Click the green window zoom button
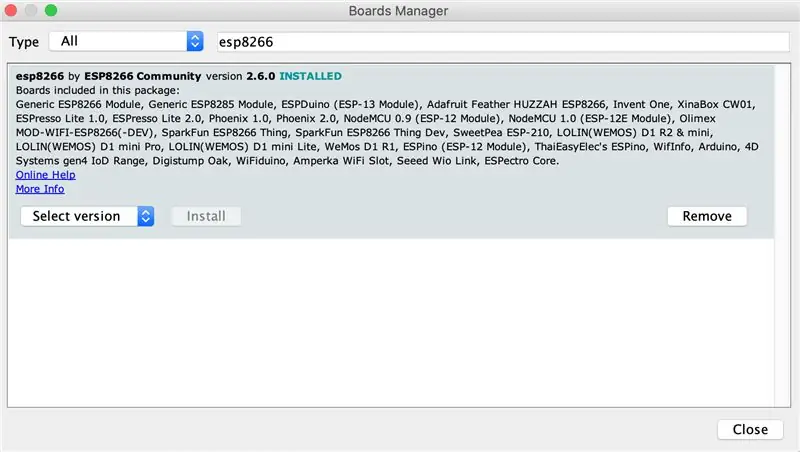This screenshot has width=800, height=452. pyautogui.click(x=51, y=10)
